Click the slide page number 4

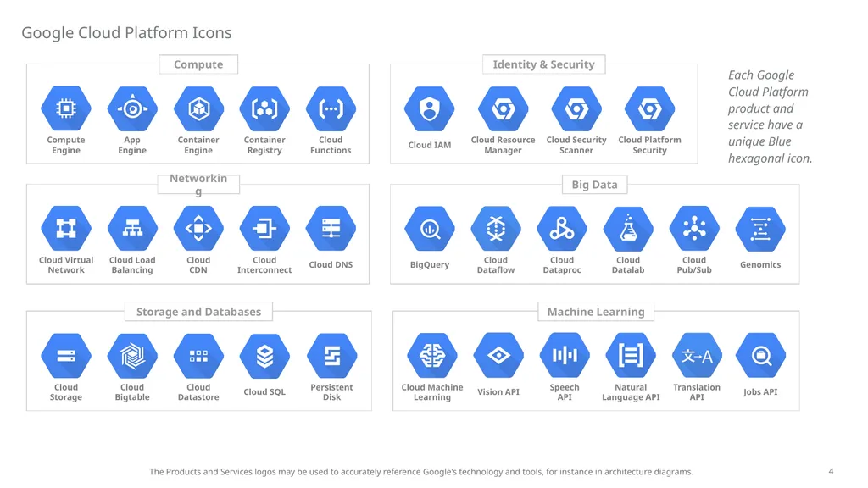click(x=831, y=471)
